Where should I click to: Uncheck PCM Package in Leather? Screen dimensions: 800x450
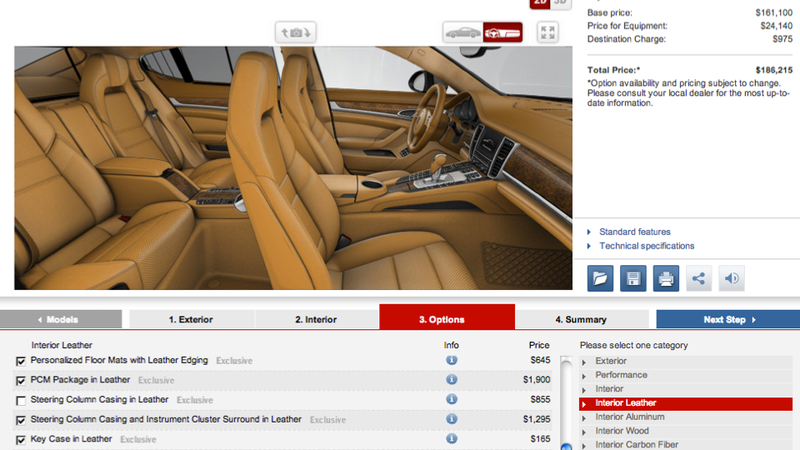tap(20, 381)
